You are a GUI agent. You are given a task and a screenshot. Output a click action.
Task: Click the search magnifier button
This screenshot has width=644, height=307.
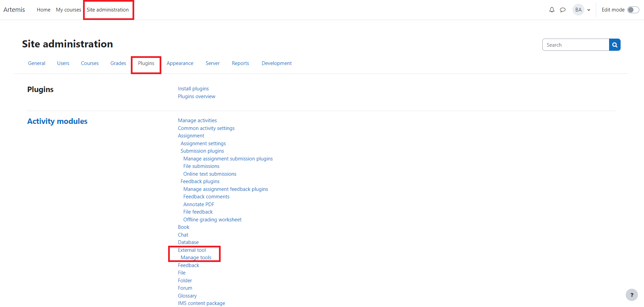615,44
